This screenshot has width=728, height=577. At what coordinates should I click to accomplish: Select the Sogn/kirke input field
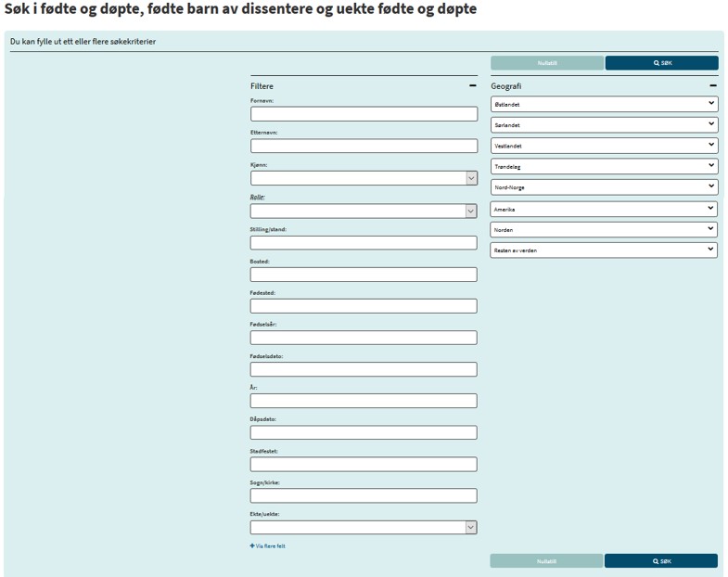coord(364,495)
